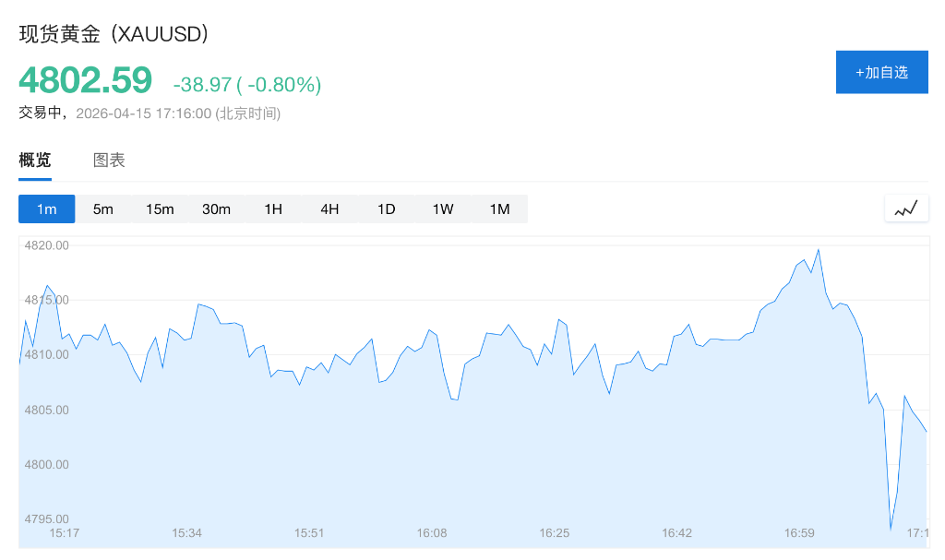
Task: Select the 15m interval
Action: (x=160, y=209)
